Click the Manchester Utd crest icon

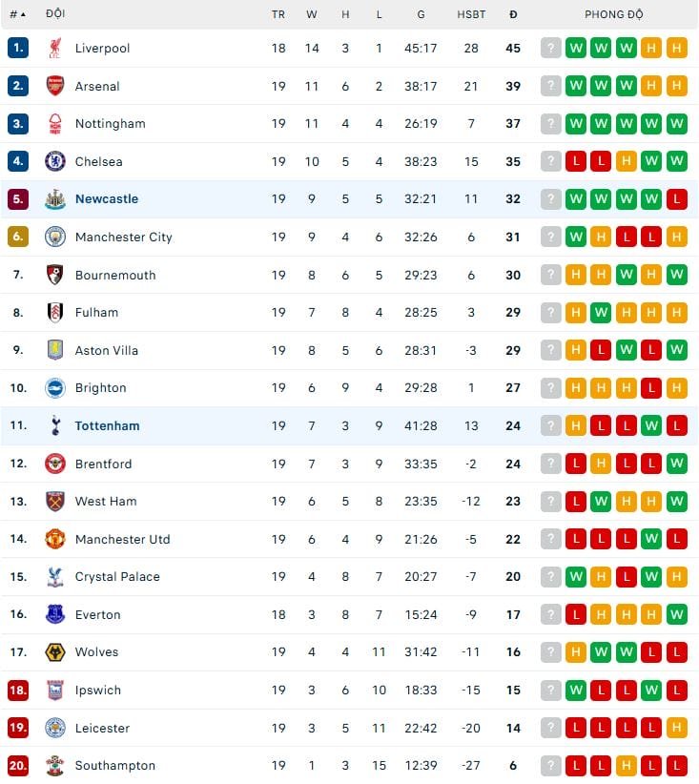[x=55, y=539]
